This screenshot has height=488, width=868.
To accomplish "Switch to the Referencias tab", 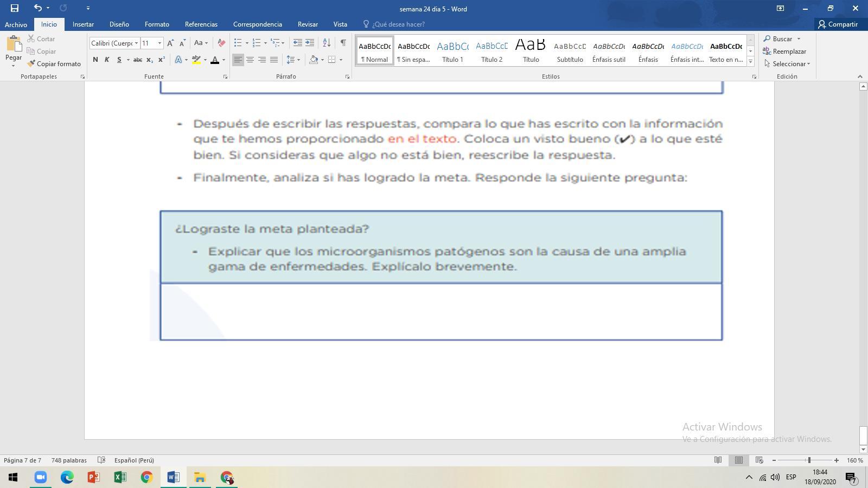I will click(201, 24).
